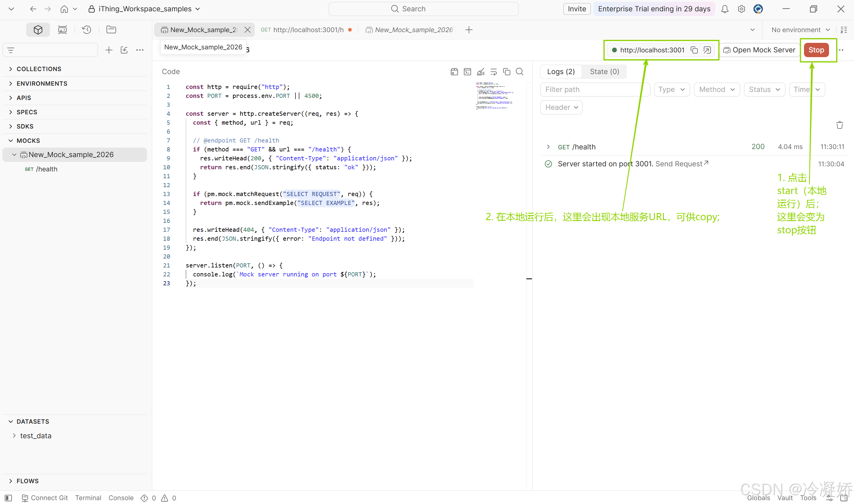Open the Console in status bar
The height and width of the screenshot is (504, 854).
[121, 498]
